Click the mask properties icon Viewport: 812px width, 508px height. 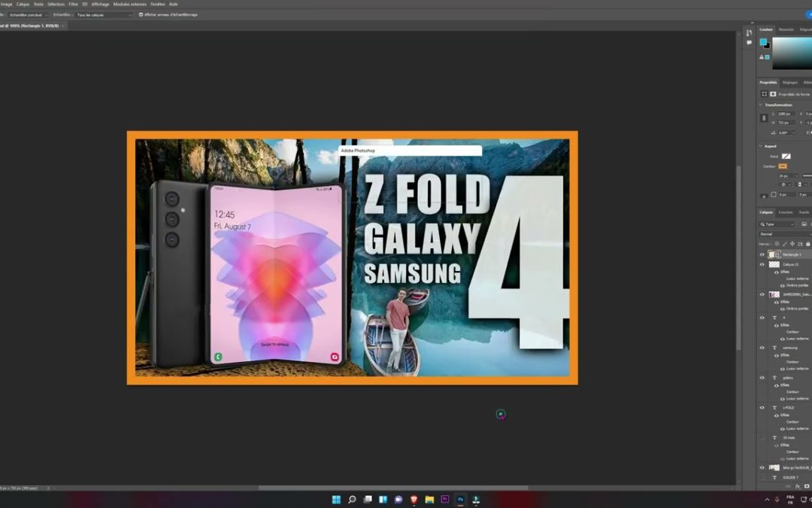click(773, 94)
